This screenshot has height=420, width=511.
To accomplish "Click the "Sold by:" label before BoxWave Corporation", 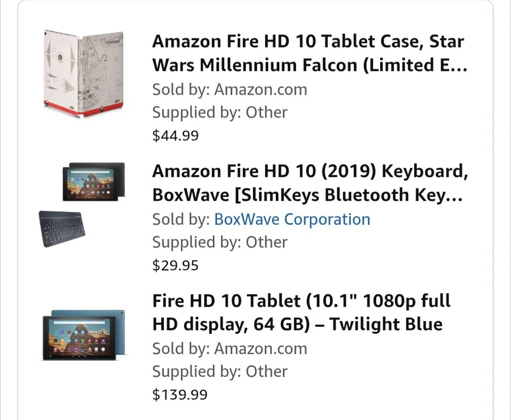I will (x=180, y=219).
